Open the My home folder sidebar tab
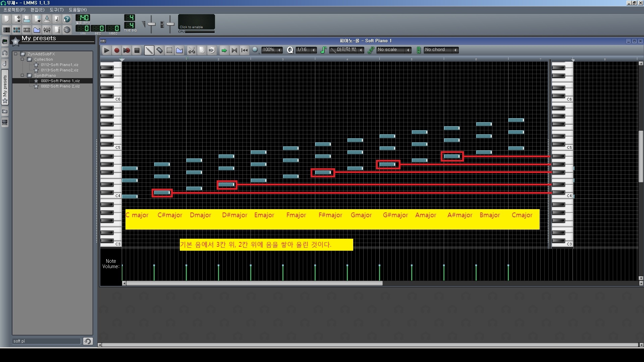 click(x=5, y=112)
